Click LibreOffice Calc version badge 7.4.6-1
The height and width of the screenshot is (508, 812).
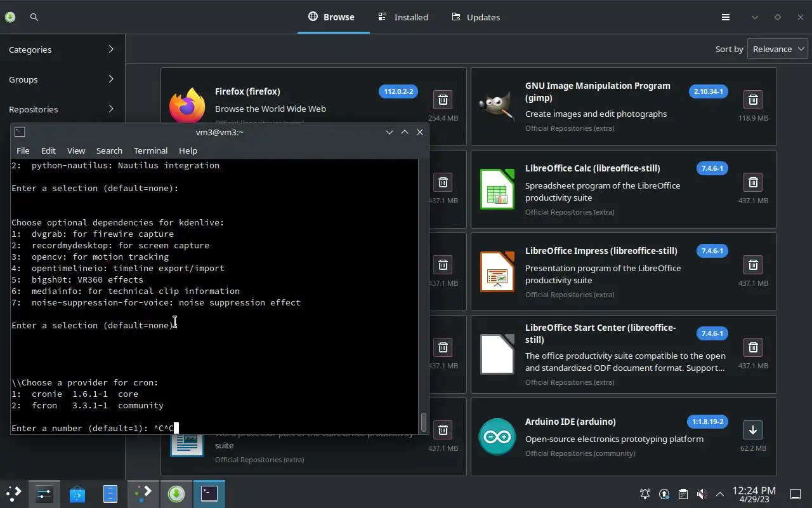tap(712, 168)
